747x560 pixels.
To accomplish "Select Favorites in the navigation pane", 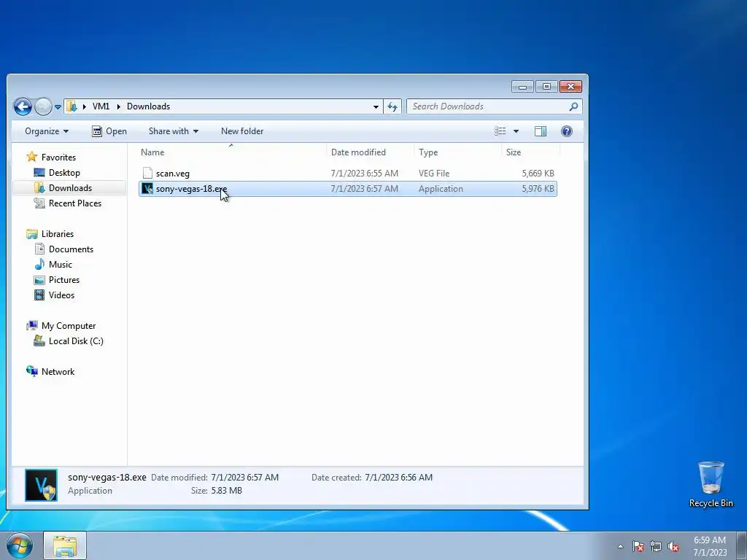I will (58, 157).
